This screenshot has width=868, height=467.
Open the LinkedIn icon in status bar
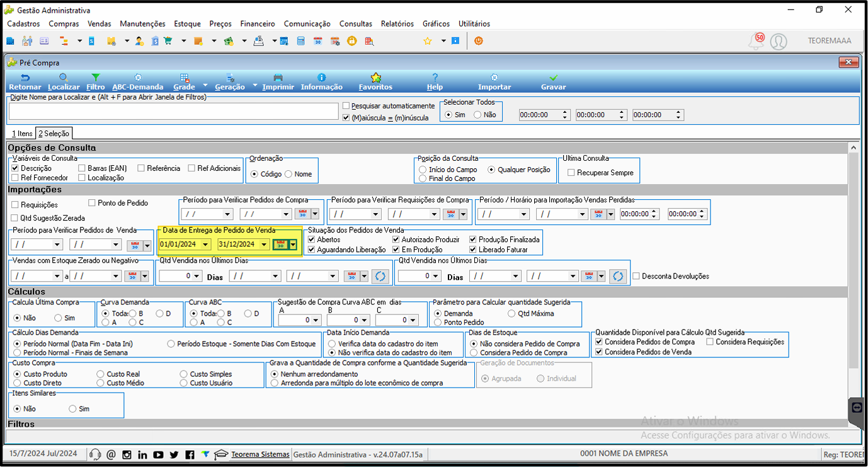coord(143,454)
